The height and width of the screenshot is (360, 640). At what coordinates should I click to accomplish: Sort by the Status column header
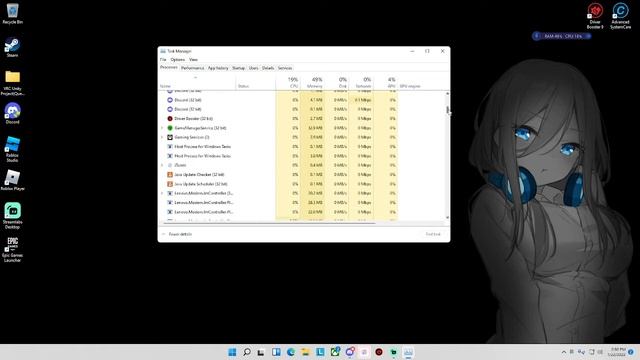click(256, 82)
